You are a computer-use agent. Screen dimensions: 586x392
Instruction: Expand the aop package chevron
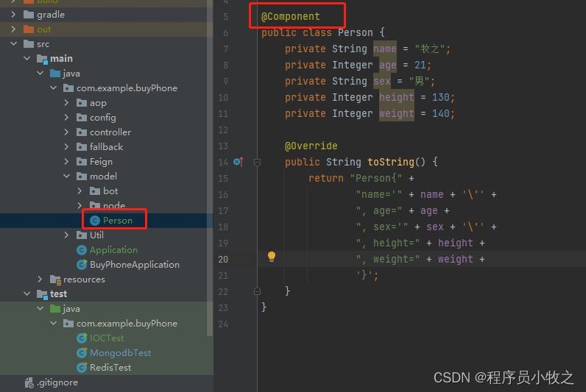click(x=66, y=103)
